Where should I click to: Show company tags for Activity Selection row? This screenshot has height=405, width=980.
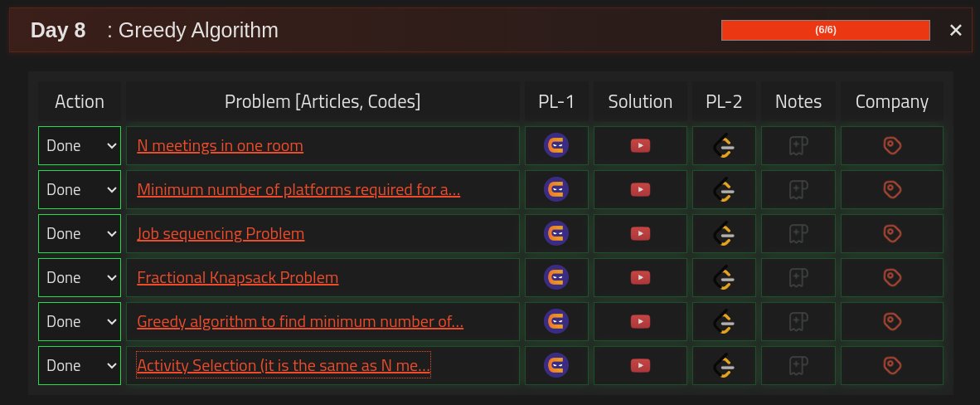pos(892,365)
